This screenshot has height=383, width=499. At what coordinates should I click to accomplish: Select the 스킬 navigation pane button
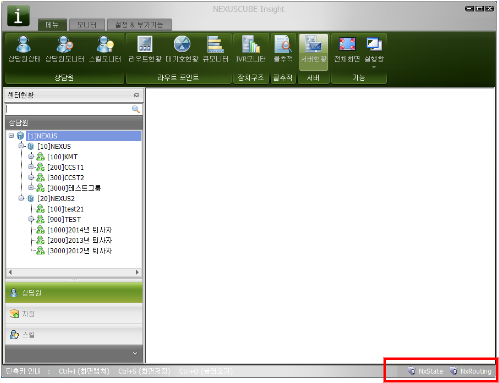74,334
